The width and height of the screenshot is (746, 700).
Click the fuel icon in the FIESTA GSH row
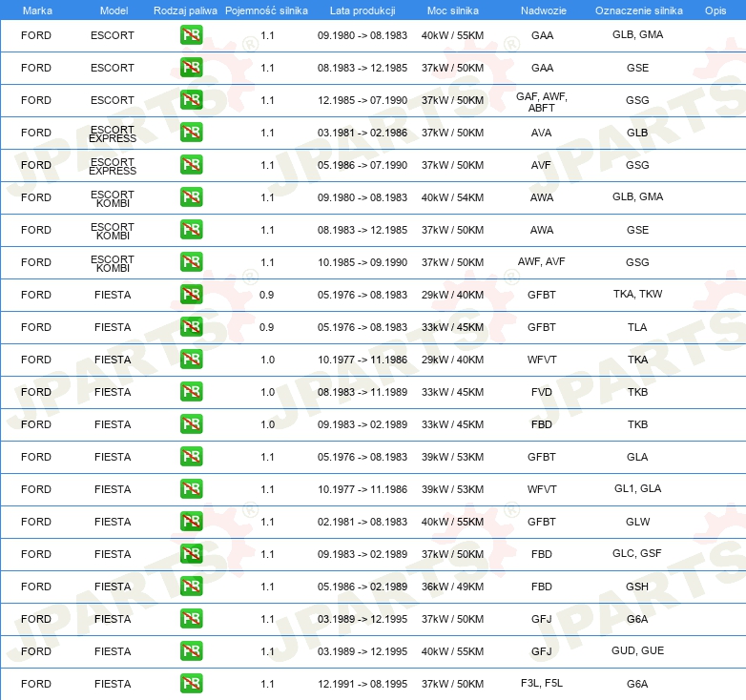click(191, 586)
